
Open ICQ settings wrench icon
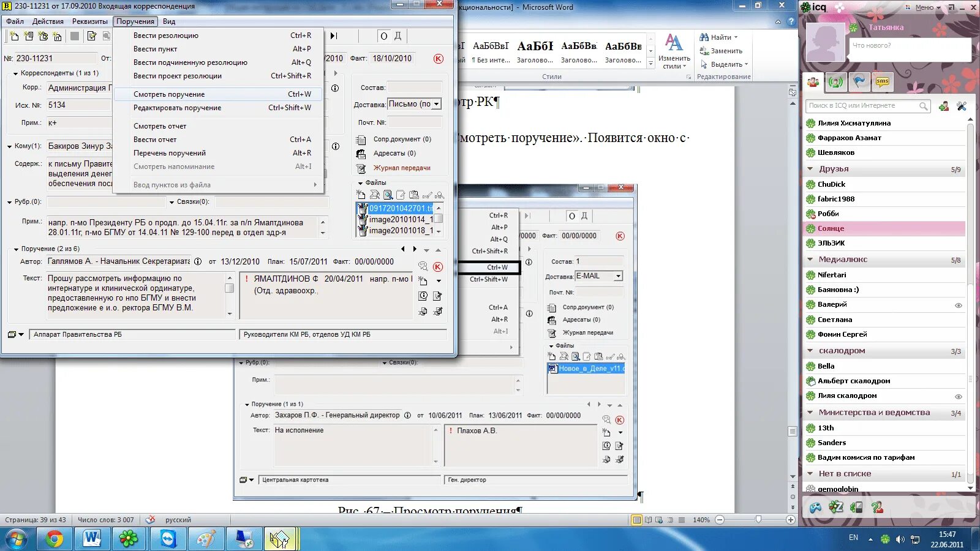(962, 106)
